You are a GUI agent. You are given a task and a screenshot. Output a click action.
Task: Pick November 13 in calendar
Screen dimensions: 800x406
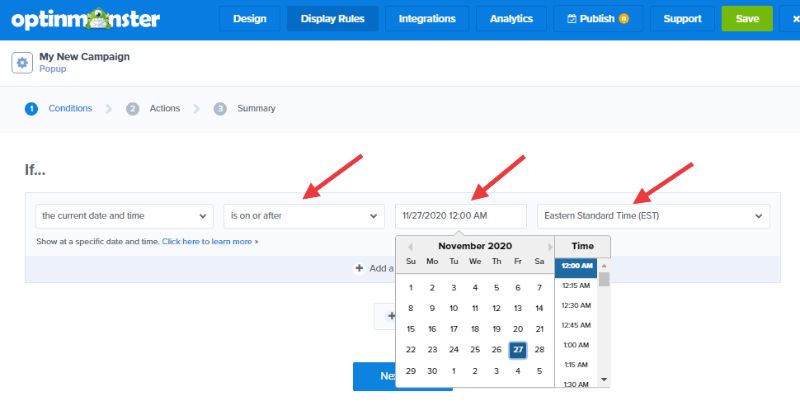[x=518, y=309]
